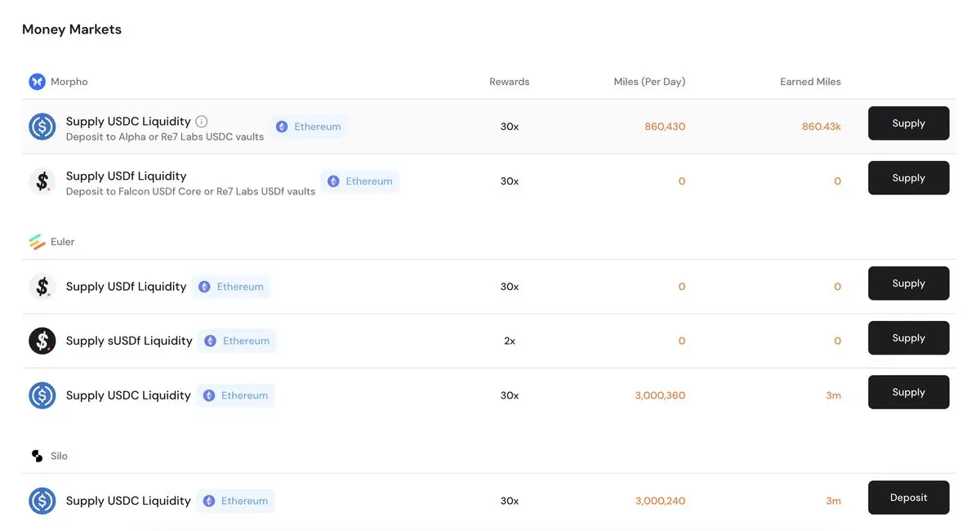Click the Morpho protocol name label
The image size is (980, 531).
69,82
